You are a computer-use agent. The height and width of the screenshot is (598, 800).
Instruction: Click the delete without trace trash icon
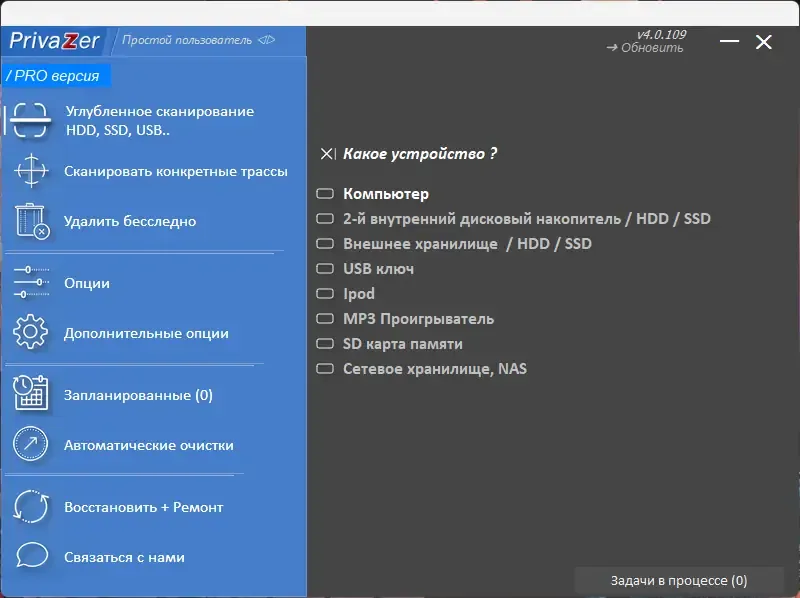[31, 221]
